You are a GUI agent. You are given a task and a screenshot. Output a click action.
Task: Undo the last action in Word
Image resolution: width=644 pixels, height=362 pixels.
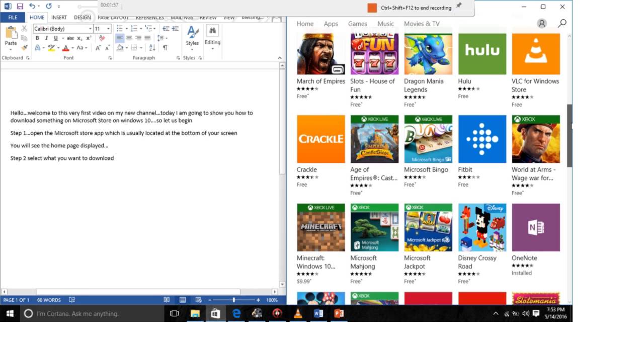pyautogui.click(x=32, y=7)
